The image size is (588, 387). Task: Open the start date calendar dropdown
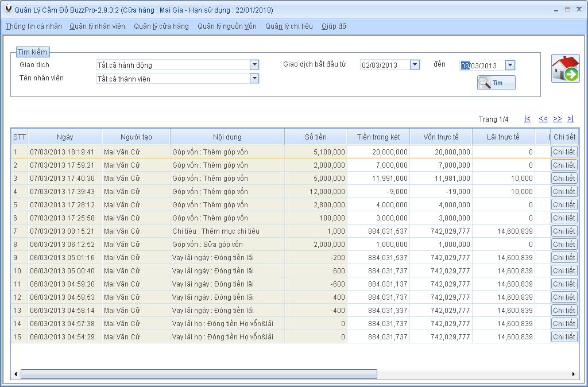pos(415,65)
